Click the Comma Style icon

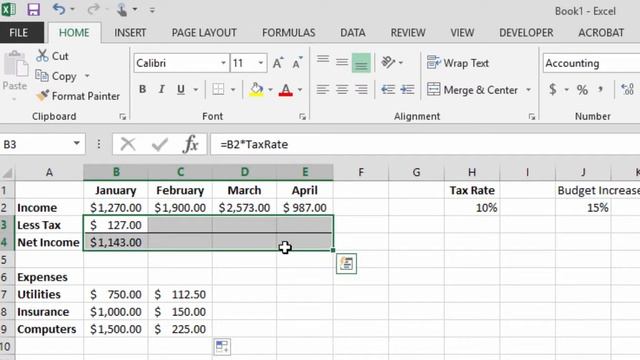coord(600,89)
